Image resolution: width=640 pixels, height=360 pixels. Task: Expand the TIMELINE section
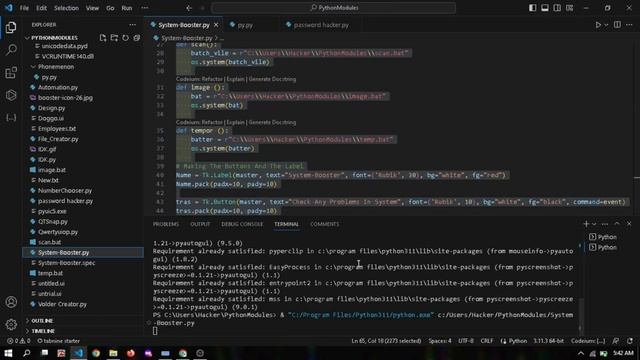coord(43,331)
